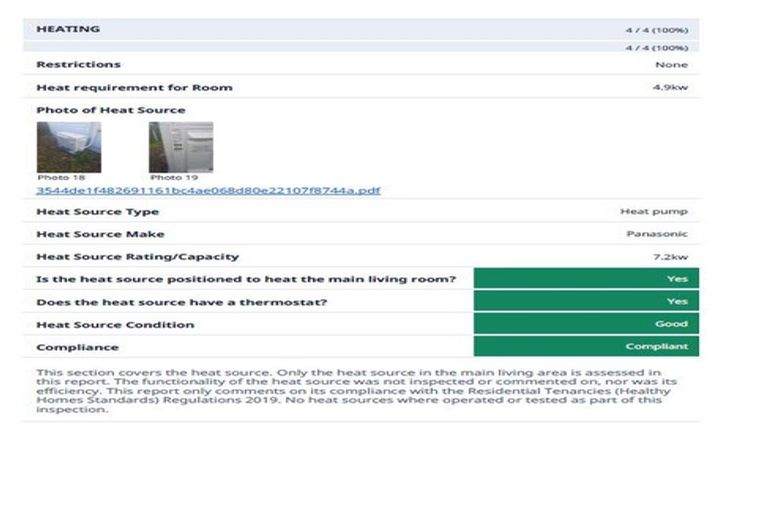This screenshot has width=768, height=512.
Task: Click the Restrictions label
Action: [x=78, y=64]
